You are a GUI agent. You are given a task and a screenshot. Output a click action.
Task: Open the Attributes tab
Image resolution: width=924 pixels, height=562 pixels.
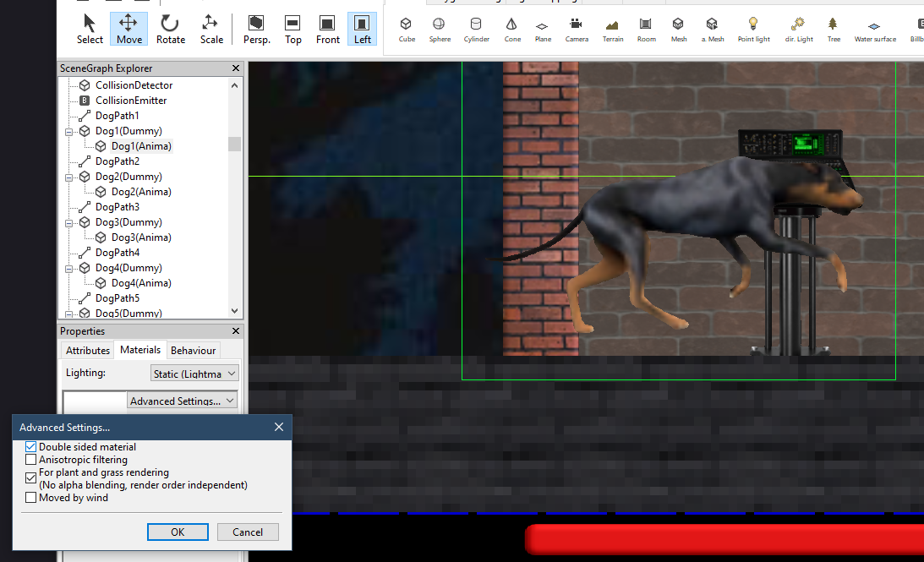click(x=88, y=350)
